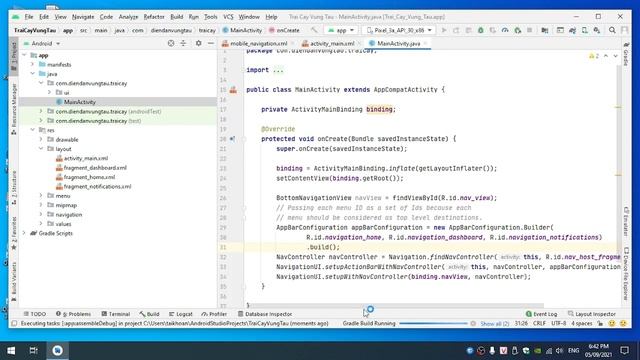Click the Debug app bug icon
Screen dimensions: 640x360
pyautogui.click(x=480, y=30)
